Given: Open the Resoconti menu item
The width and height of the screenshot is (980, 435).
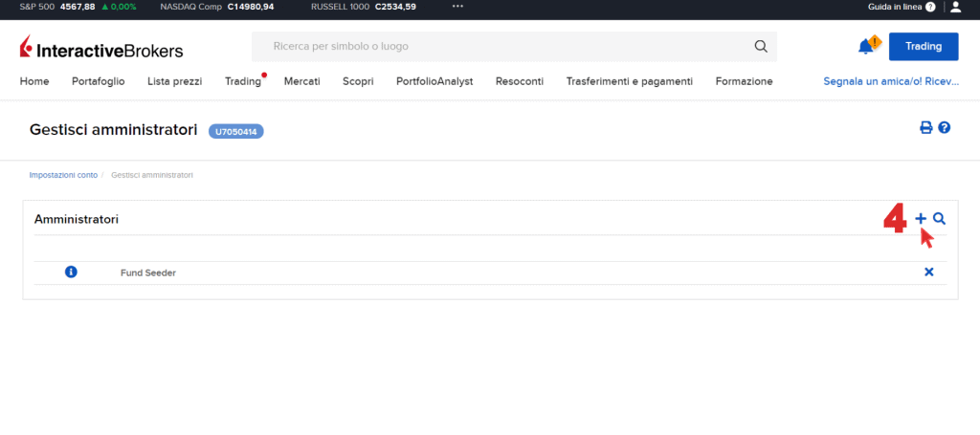Looking at the screenshot, I should point(520,82).
